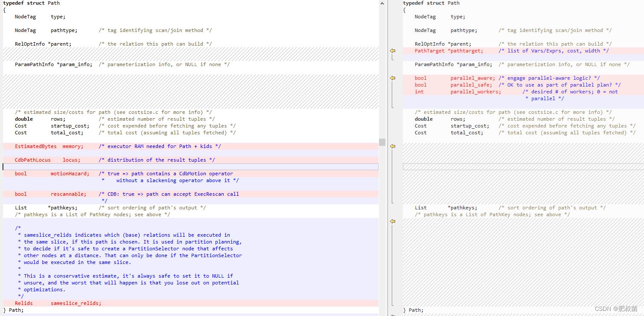Image resolution: width=644 pixels, height=316 pixels.
Task: Select 'PathTarget *pathtarget;' line in right pane
Action: point(523,51)
